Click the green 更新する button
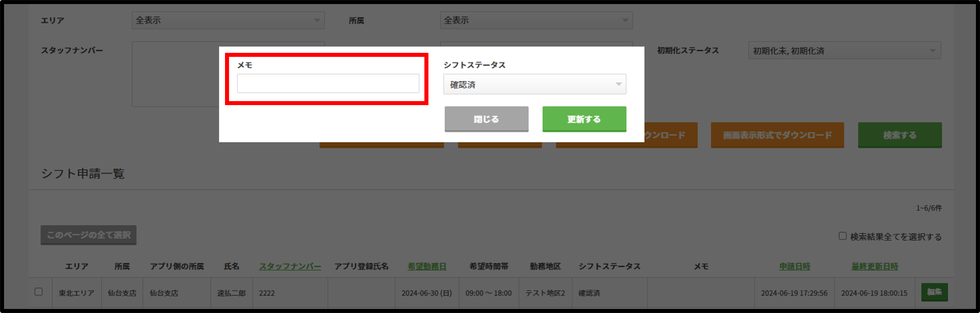This screenshot has height=313, width=980. 584,119
